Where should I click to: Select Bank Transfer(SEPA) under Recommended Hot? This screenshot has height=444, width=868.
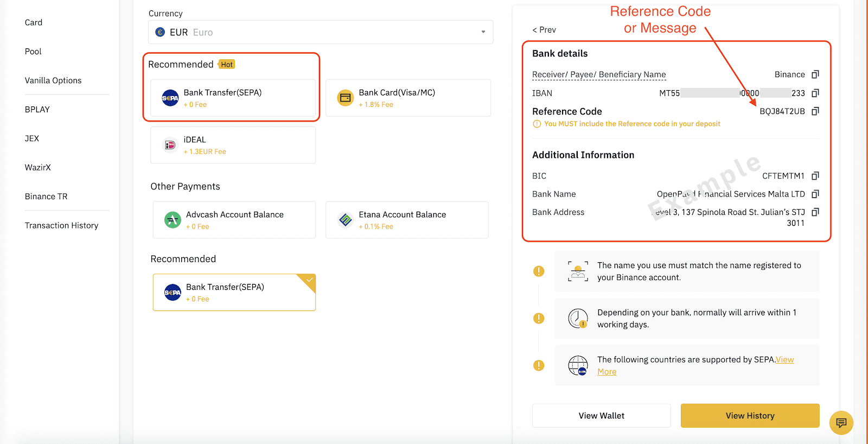pyautogui.click(x=233, y=98)
